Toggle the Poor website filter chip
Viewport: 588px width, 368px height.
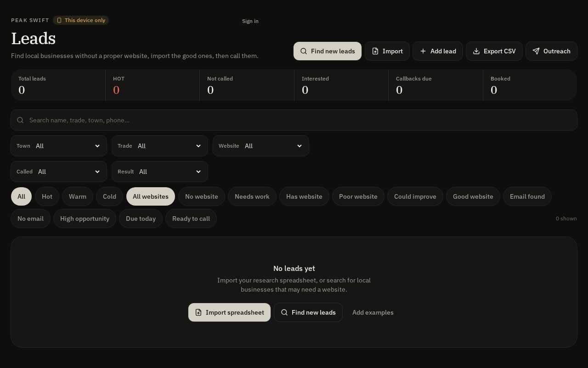coord(358,196)
